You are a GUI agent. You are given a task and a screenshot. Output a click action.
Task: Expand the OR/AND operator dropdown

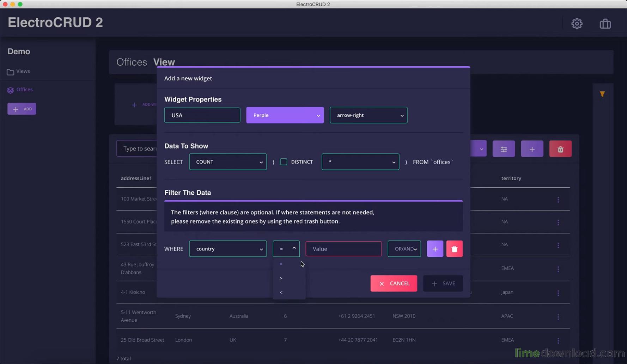tap(404, 249)
